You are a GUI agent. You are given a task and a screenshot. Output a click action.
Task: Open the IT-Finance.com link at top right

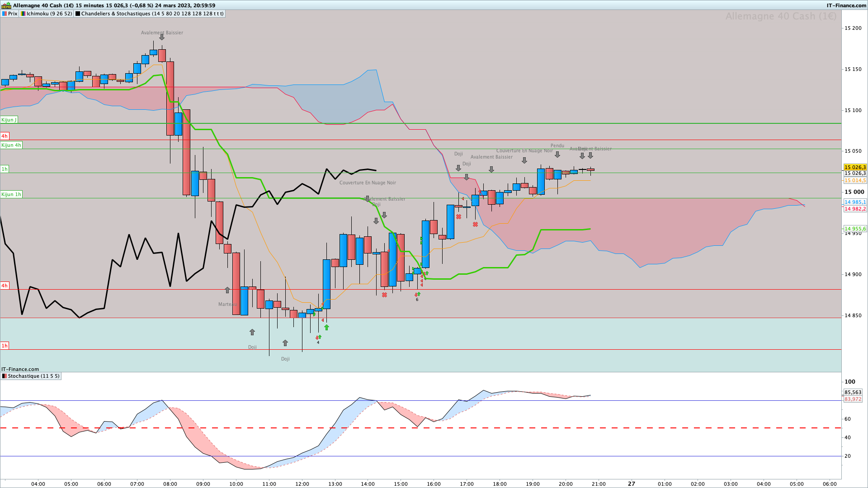click(x=846, y=5)
